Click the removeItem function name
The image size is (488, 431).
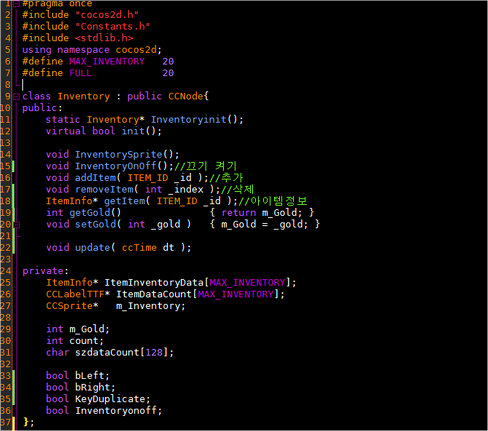click(x=104, y=189)
